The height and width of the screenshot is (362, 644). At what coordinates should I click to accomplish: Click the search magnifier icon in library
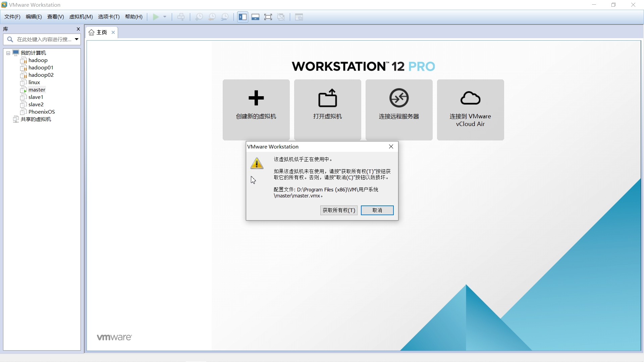10,39
